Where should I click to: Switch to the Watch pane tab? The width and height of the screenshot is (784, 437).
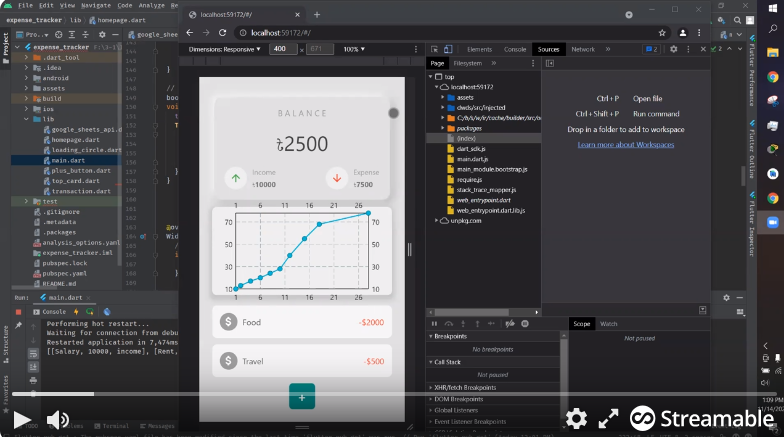click(x=608, y=324)
